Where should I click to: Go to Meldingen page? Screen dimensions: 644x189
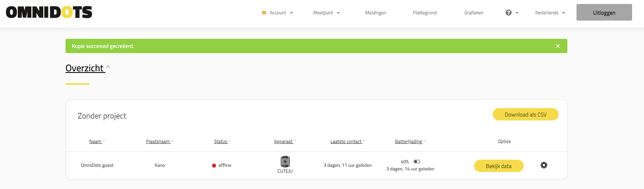point(376,13)
